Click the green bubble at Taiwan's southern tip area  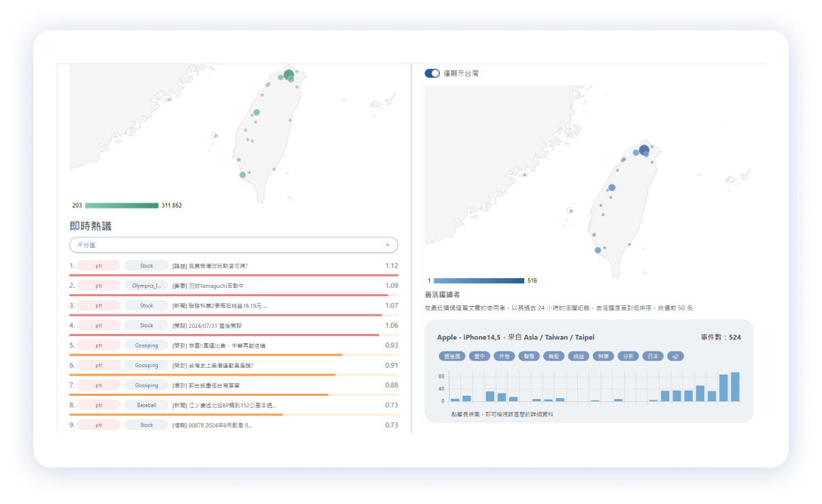click(x=243, y=175)
